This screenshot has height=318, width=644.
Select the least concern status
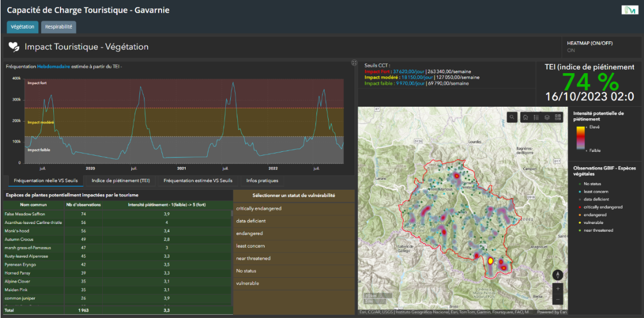pos(293,246)
